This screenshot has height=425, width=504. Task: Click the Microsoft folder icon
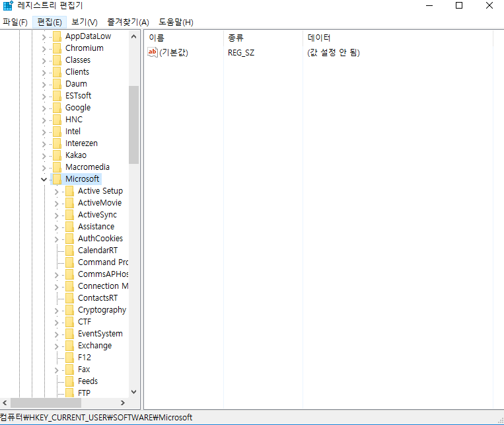57,179
